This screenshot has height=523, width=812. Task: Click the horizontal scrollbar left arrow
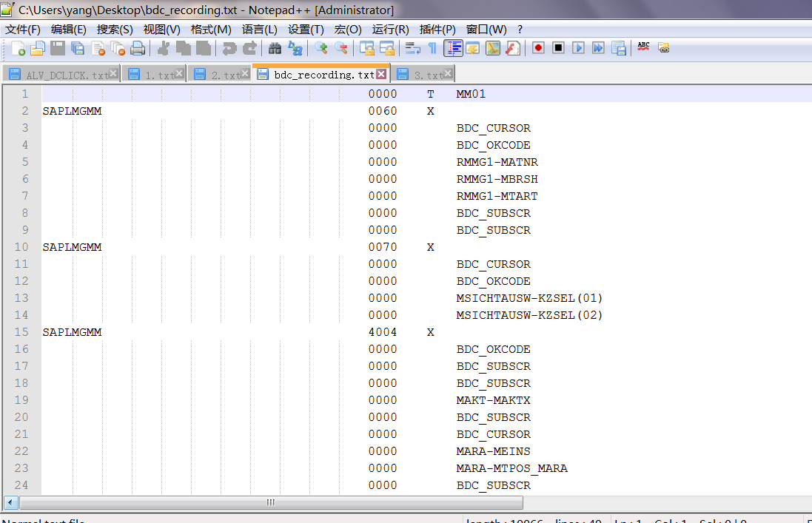point(11,502)
